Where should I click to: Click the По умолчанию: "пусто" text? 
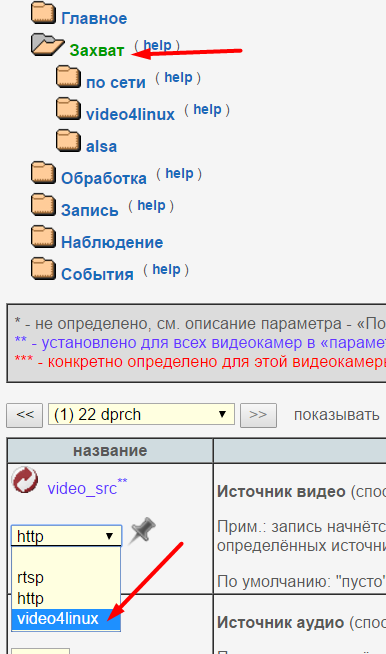300,581
